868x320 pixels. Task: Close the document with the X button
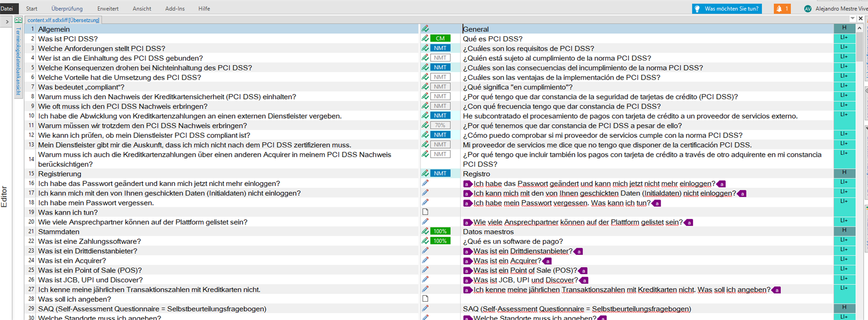click(861, 18)
